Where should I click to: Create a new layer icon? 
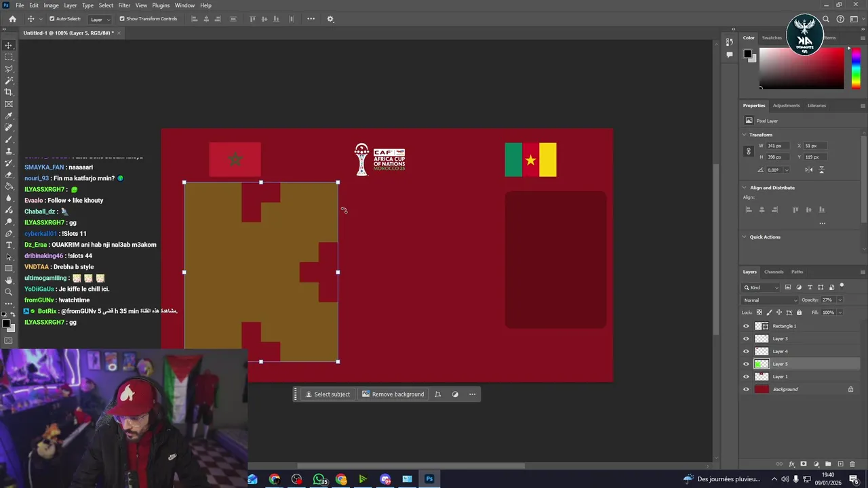(841, 464)
